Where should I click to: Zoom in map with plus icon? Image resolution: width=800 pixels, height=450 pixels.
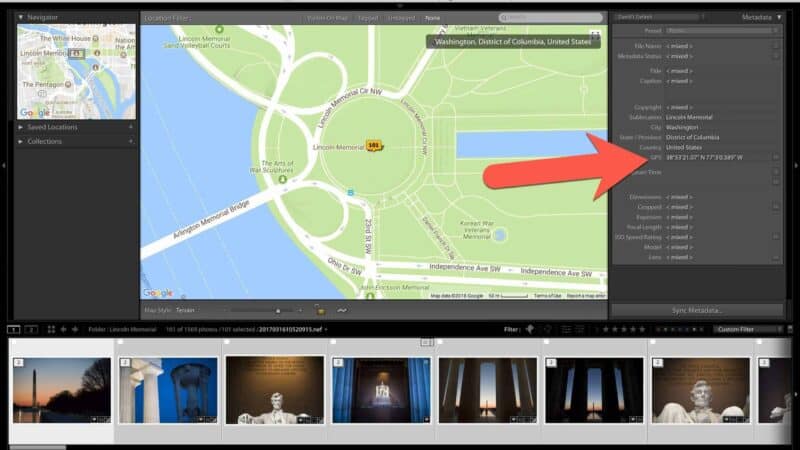pyautogui.click(x=300, y=310)
